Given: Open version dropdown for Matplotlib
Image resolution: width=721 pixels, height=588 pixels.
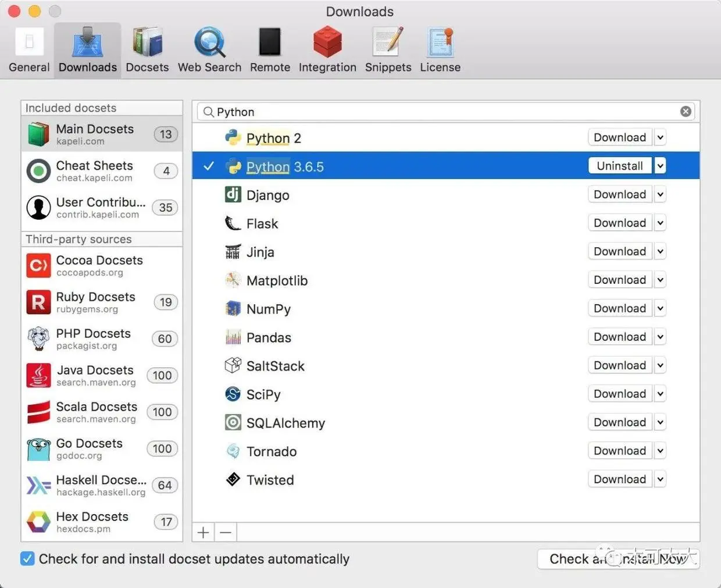Looking at the screenshot, I should (x=660, y=280).
